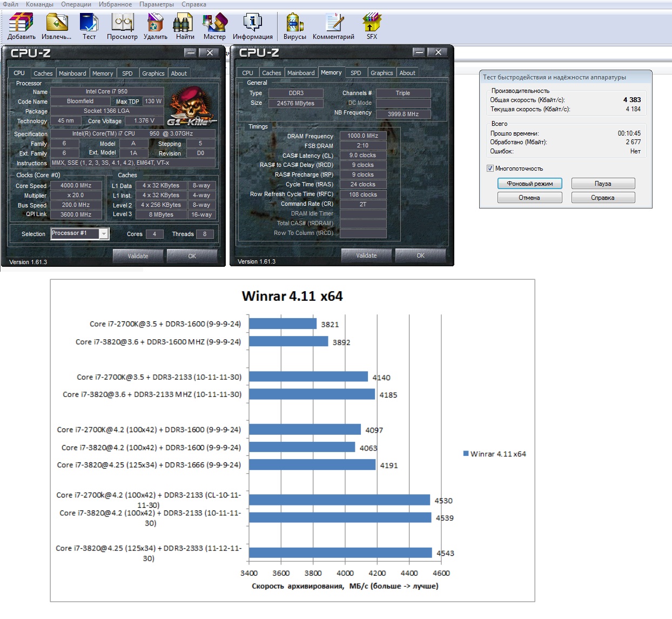This screenshot has height=619, width=672.
Task: Open the View (Просмотр) toolbar icon
Action: coord(122,23)
